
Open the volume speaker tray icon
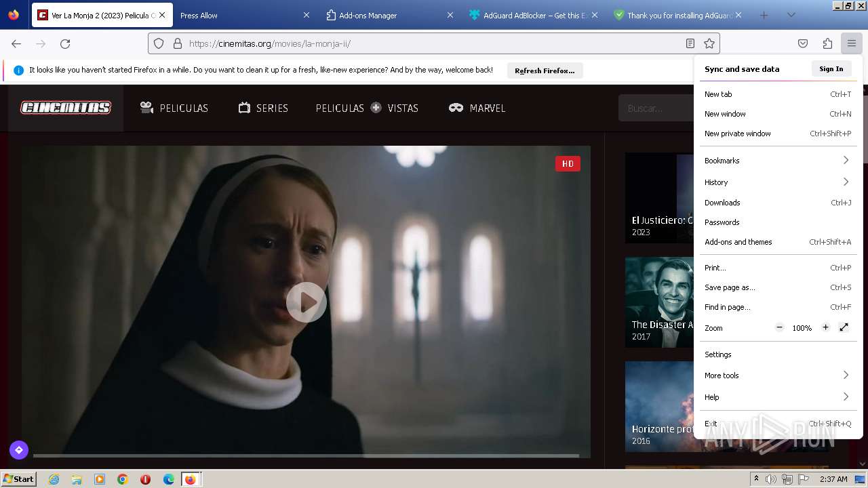coord(771,479)
